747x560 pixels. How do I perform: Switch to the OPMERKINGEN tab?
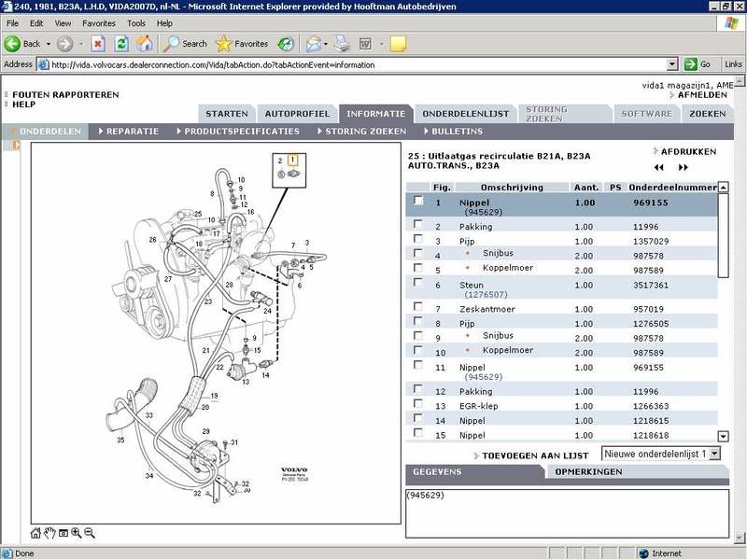pyautogui.click(x=588, y=472)
